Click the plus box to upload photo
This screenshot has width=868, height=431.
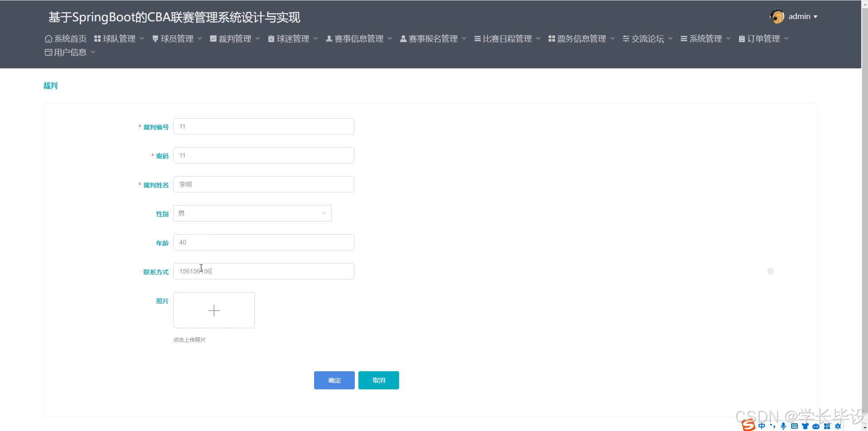pos(214,310)
